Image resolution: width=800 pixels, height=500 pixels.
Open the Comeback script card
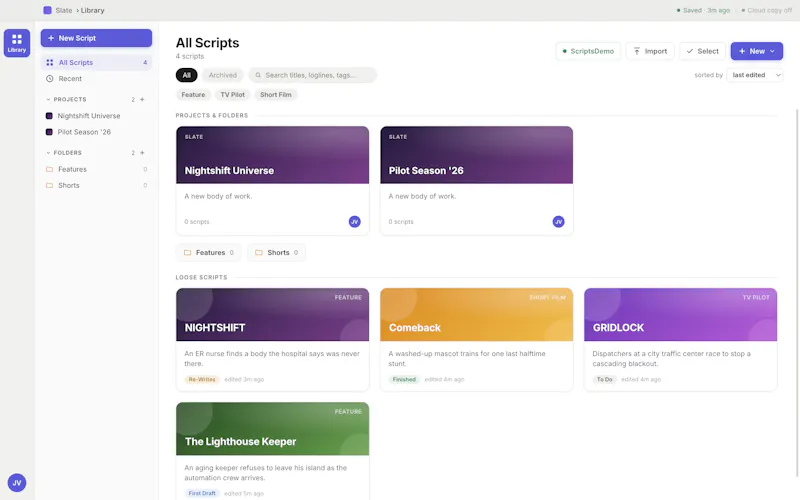click(x=477, y=339)
